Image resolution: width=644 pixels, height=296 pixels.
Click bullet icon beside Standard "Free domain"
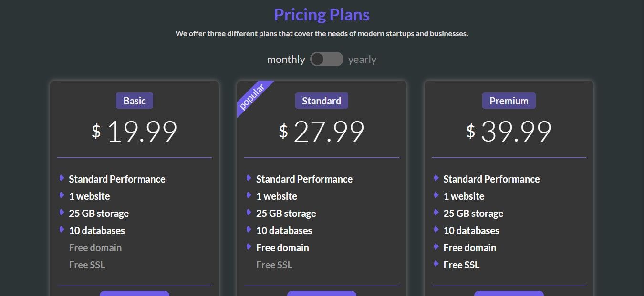[x=249, y=246]
